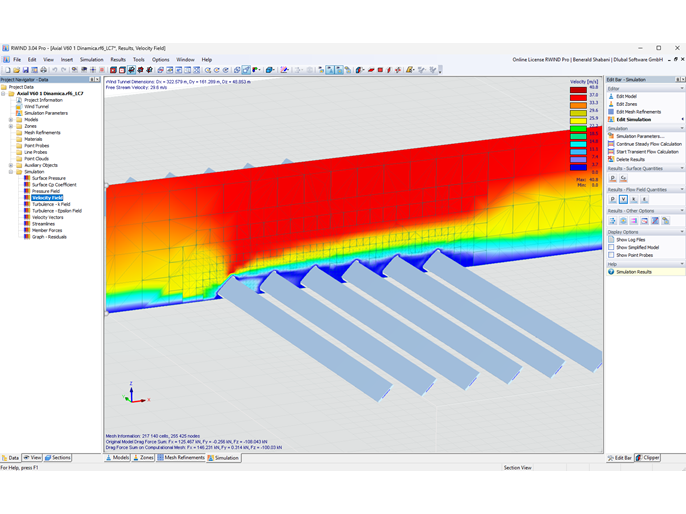686x514 pixels.
Task: Expand the Zones folder in navigator
Action: tap(11, 126)
